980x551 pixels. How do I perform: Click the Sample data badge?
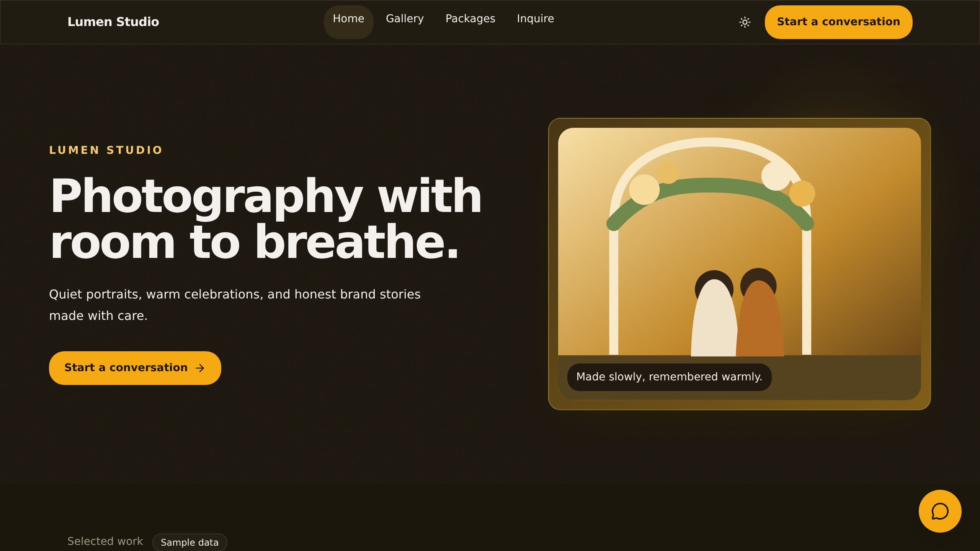(189, 542)
